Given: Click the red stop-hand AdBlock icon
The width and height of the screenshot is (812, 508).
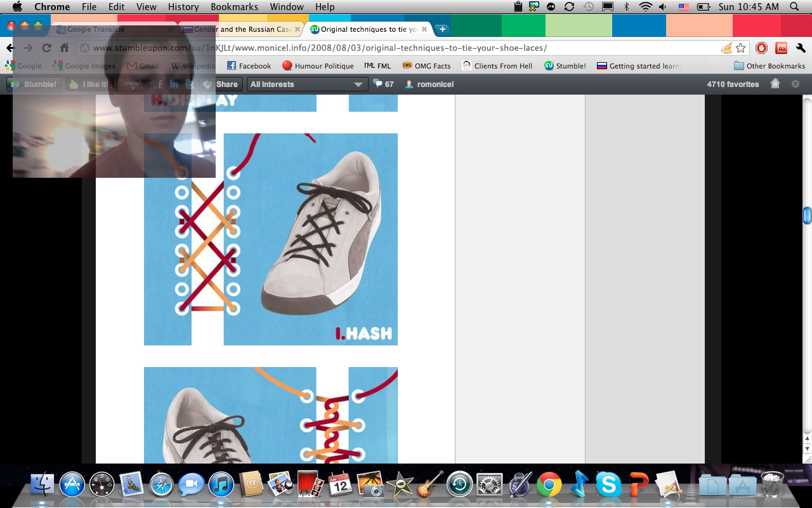Looking at the screenshot, I should coord(762,48).
